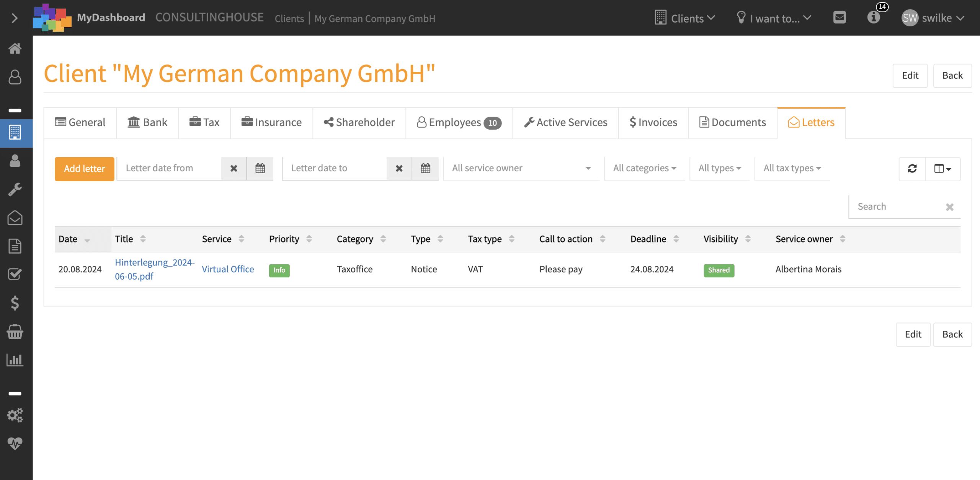980x480 pixels.
Task: Click the refresh table icon
Action: coord(912,169)
